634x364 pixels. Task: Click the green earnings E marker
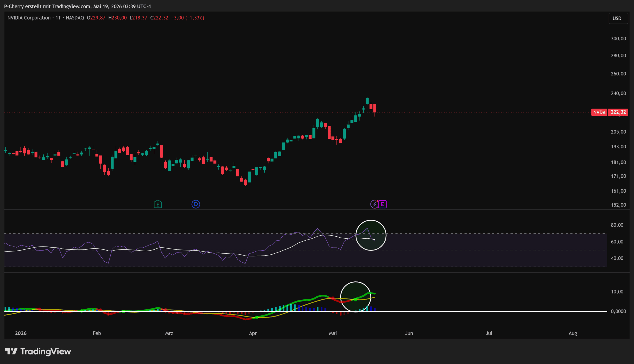point(158,204)
